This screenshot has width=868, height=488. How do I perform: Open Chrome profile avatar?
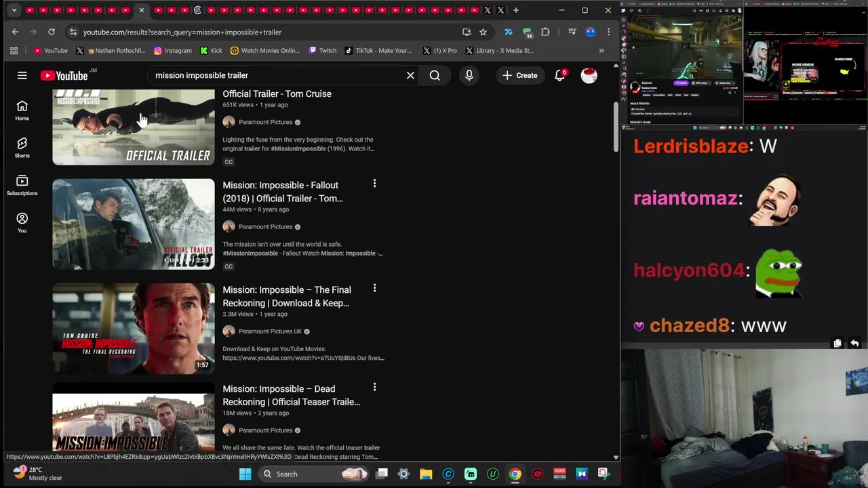[x=591, y=32]
